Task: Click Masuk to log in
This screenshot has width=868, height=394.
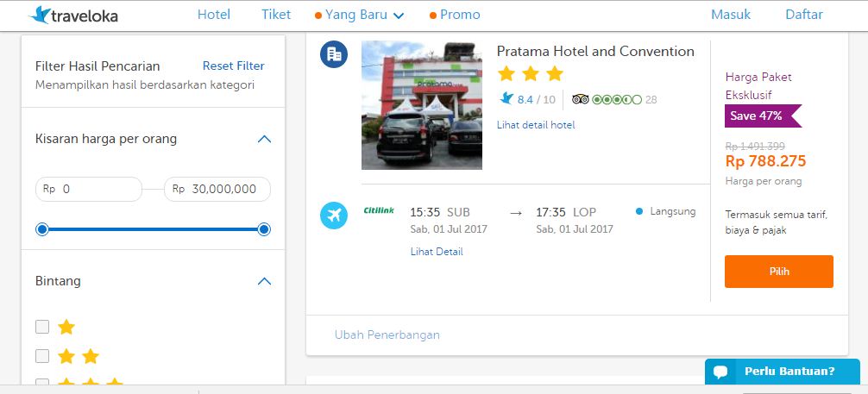Action: (731, 15)
